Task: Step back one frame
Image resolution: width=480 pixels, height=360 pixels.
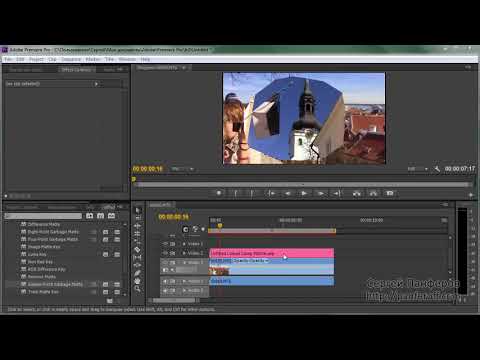Action: 288,193
